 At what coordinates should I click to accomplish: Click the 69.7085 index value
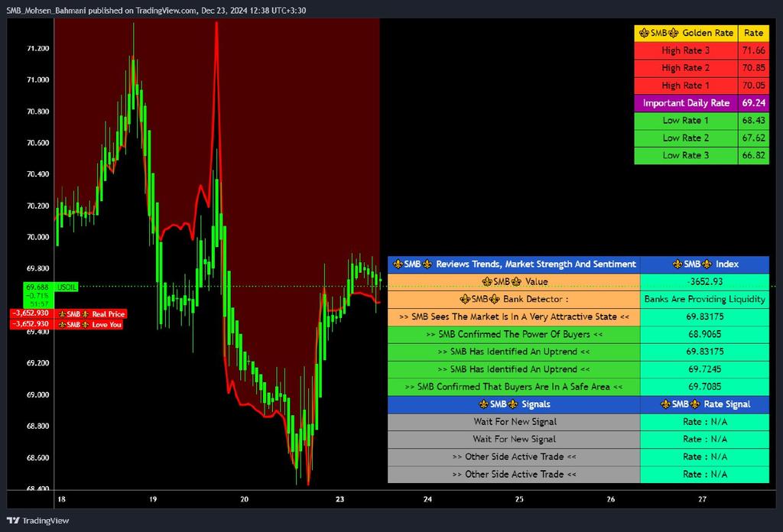(704, 387)
